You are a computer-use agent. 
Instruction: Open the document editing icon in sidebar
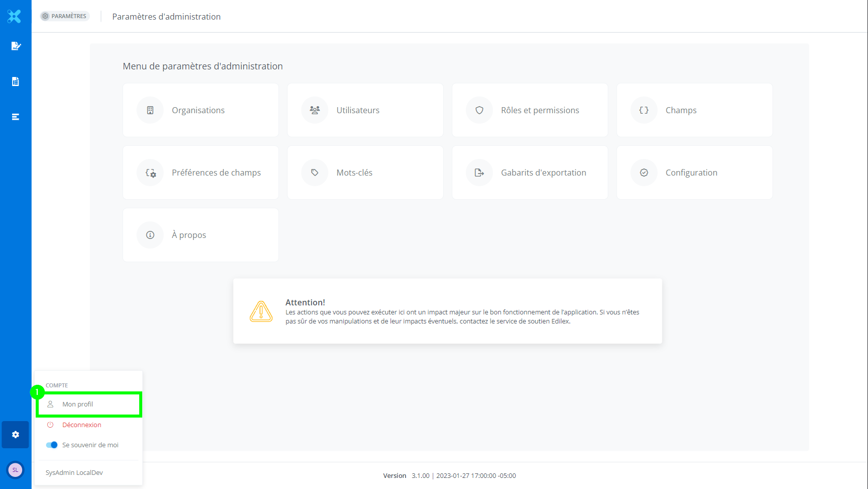pos(16,46)
